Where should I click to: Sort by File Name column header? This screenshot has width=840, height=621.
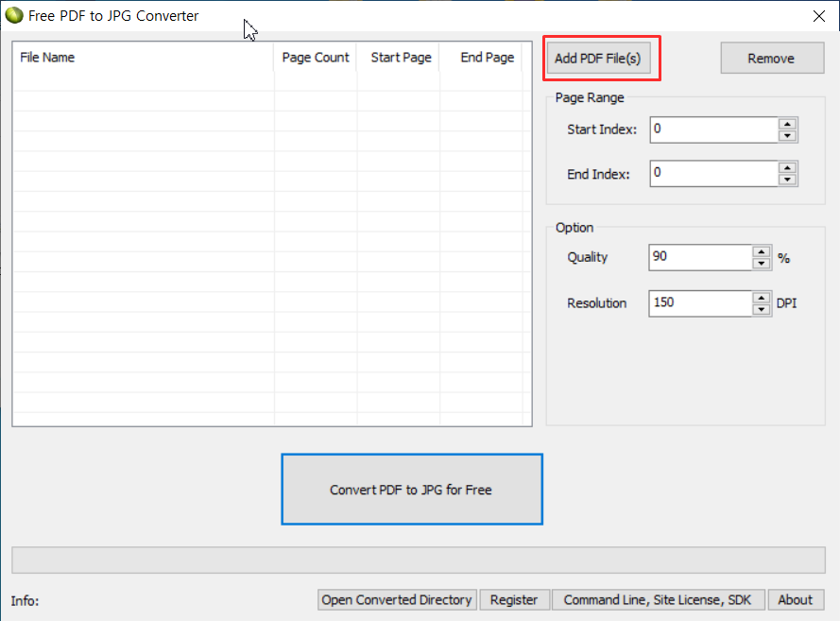(x=144, y=58)
